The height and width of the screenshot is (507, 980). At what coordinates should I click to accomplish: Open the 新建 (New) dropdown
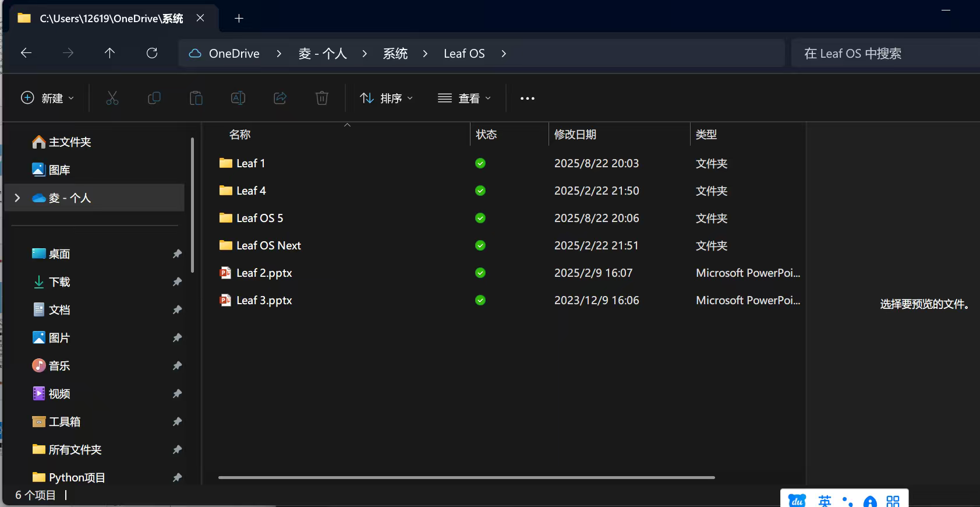(x=48, y=98)
